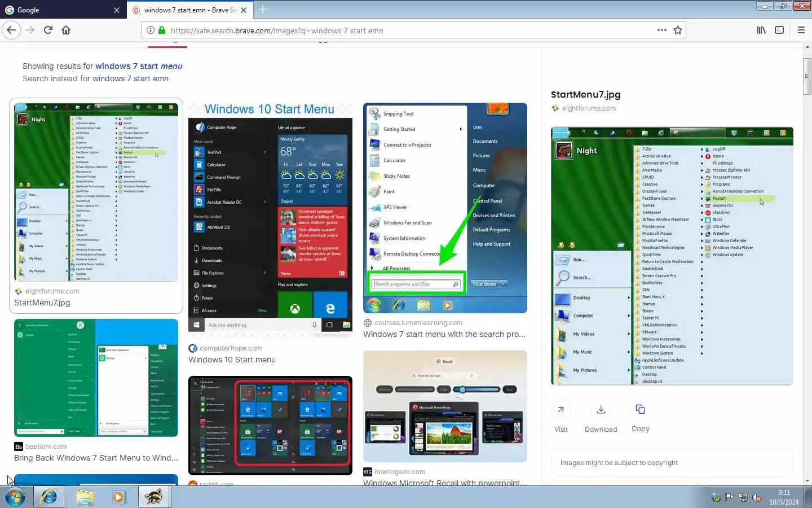Screen dimensions: 812x508
Task: Click the network tray icon
Action: tap(743, 497)
